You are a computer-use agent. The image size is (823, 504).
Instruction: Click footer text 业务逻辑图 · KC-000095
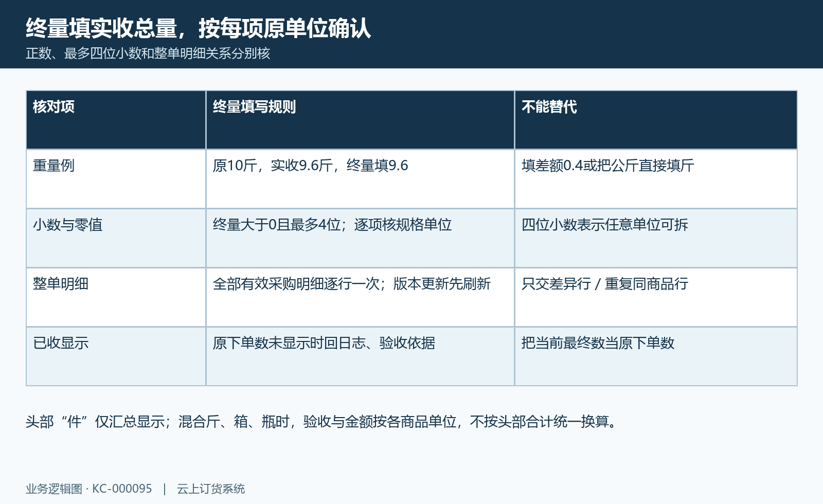point(89,489)
